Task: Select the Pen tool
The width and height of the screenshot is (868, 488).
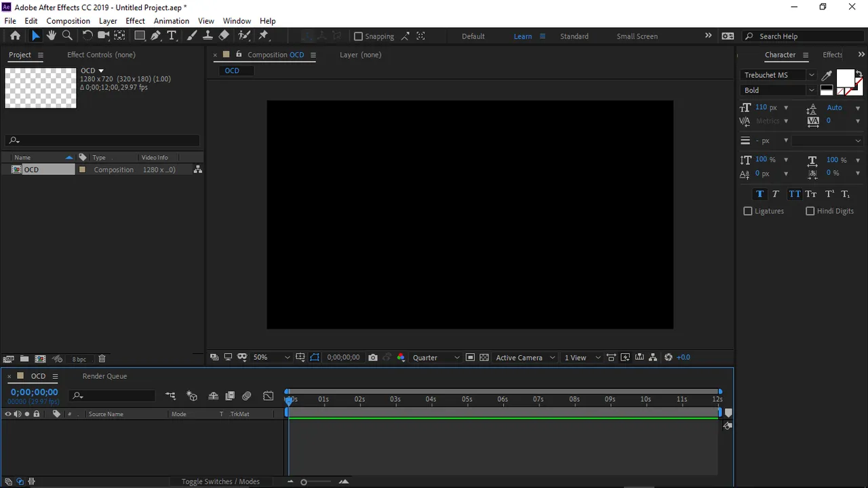Action: 156,36
